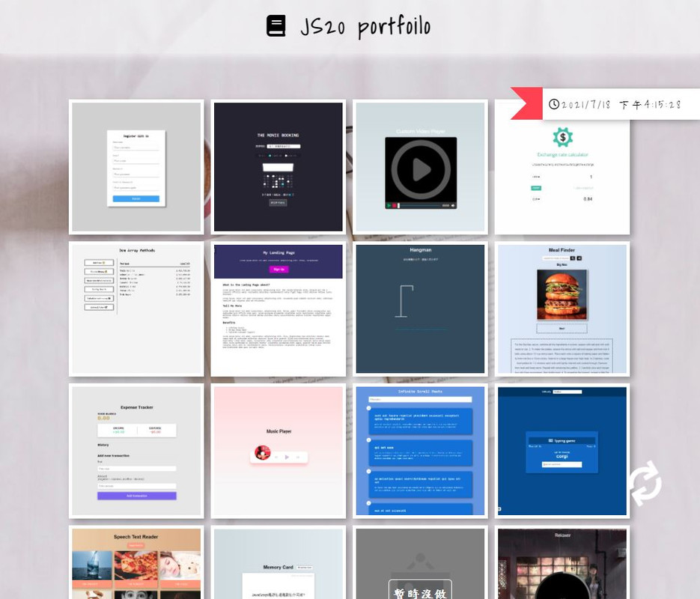700x599 pixels.
Task: Open the Infinite Scroll Posts thumbnail
Action: (420, 451)
